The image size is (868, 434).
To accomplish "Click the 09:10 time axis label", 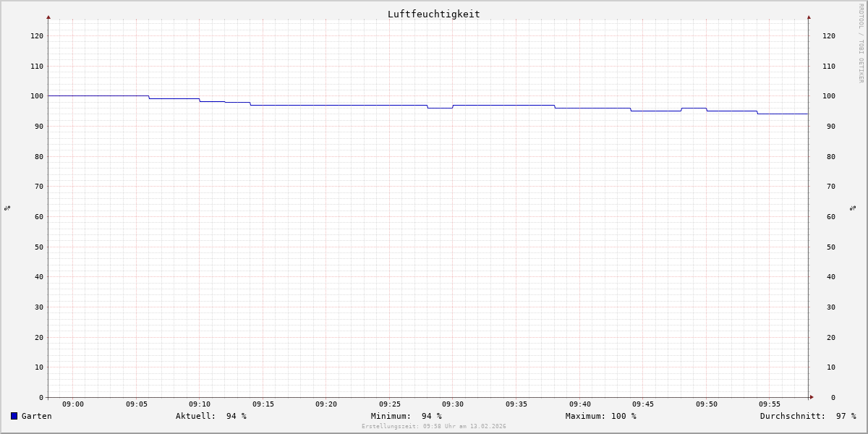I will pos(200,404).
